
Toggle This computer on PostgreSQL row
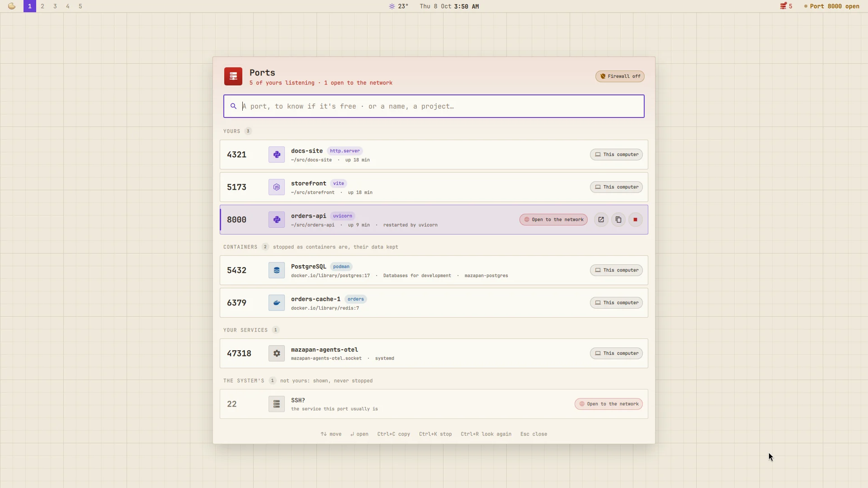(616, 270)
